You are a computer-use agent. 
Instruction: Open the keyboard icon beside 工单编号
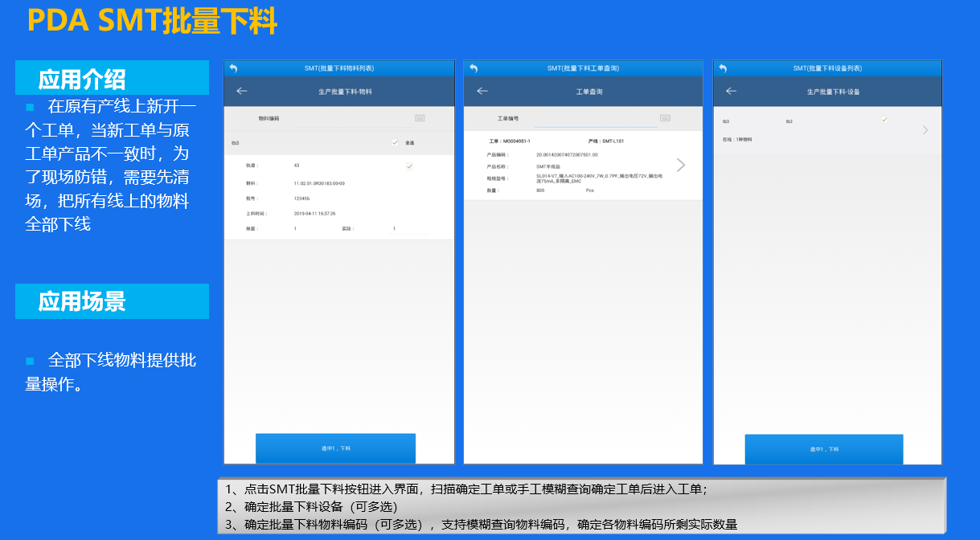pyautogui.click(x=665, y=118)
